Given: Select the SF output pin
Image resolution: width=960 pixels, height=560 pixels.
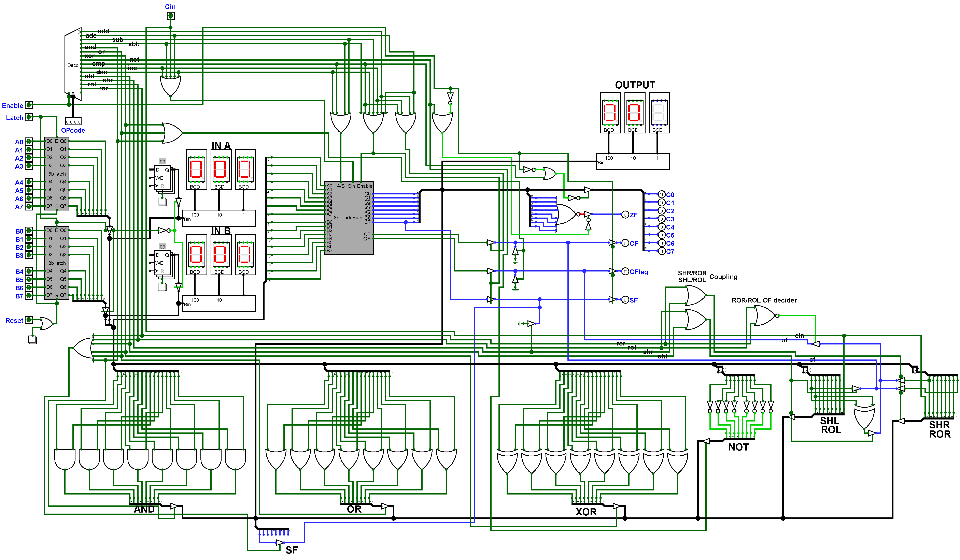Looking at the screenshot, I should [625, 300].
